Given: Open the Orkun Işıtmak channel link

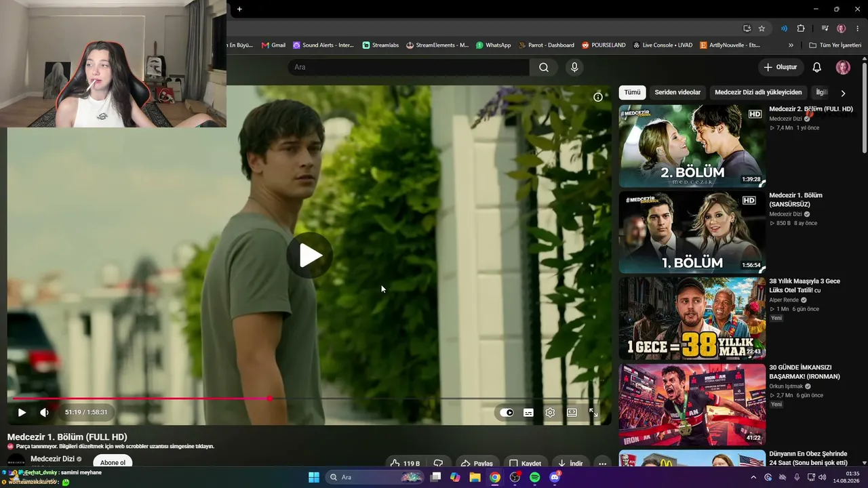Looking at the screenshot, I should pos(786,386).
